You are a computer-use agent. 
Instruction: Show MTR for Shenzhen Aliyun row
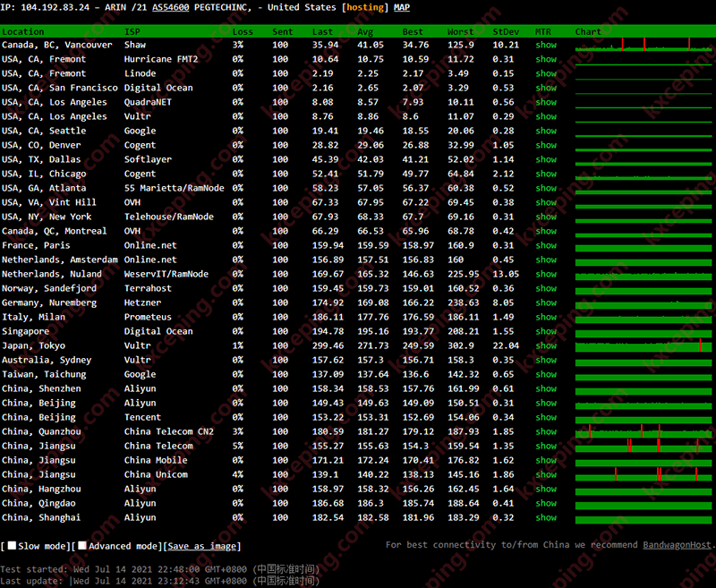click(546, 388)
